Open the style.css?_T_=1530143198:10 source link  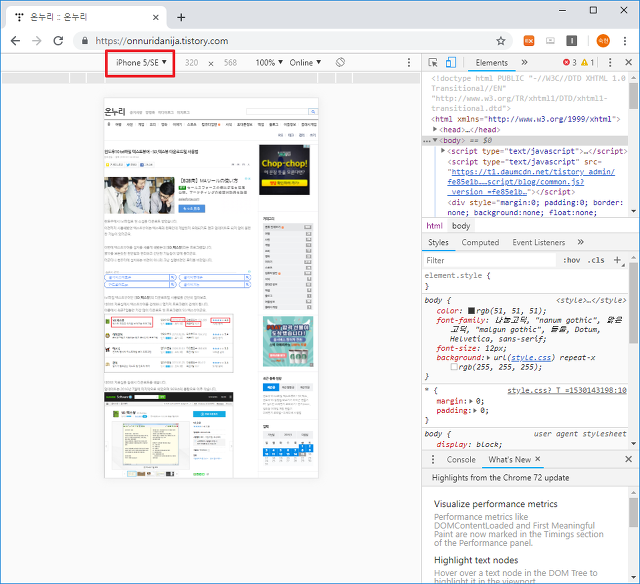(567, 390)
